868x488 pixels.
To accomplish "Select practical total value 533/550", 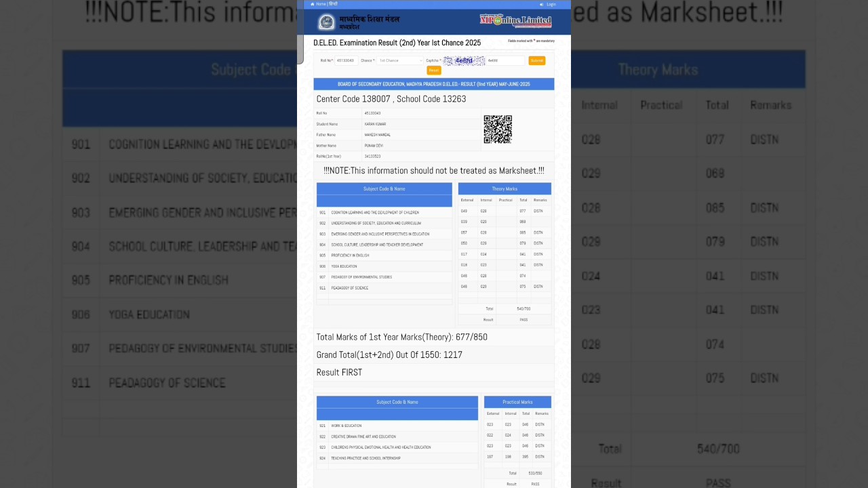I will [x=535, y=473].
